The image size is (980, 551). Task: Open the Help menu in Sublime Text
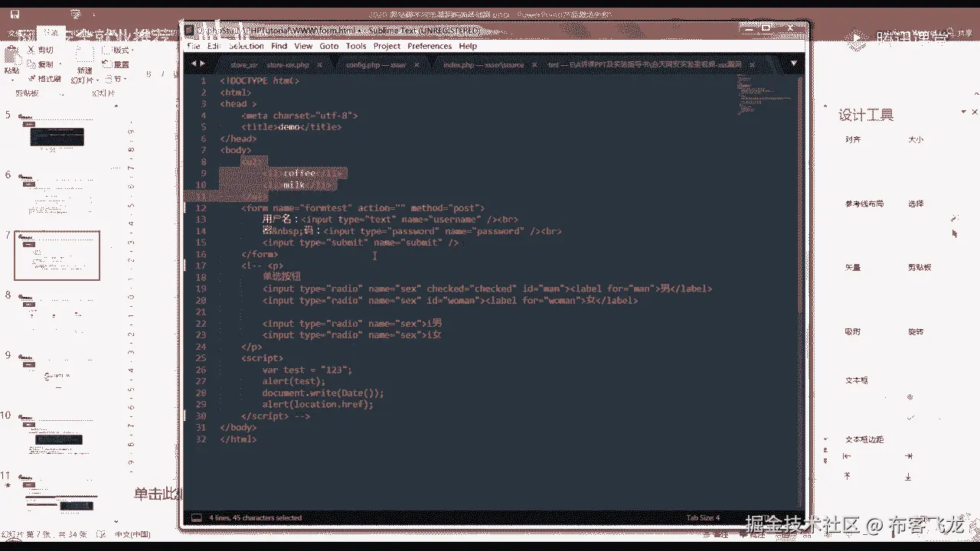tap(468, 46)
